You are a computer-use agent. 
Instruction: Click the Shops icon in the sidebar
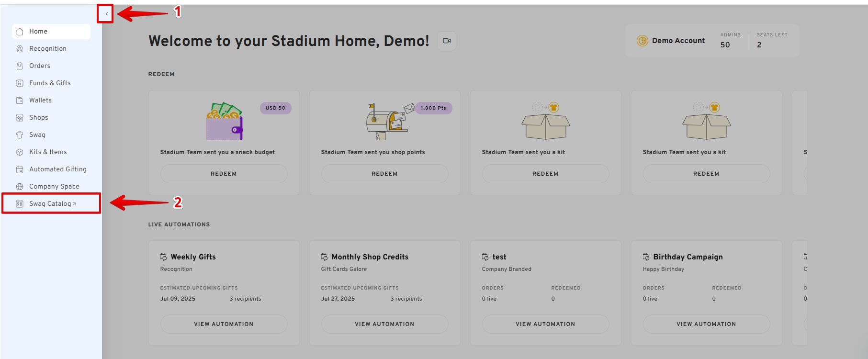pos(20,118)
